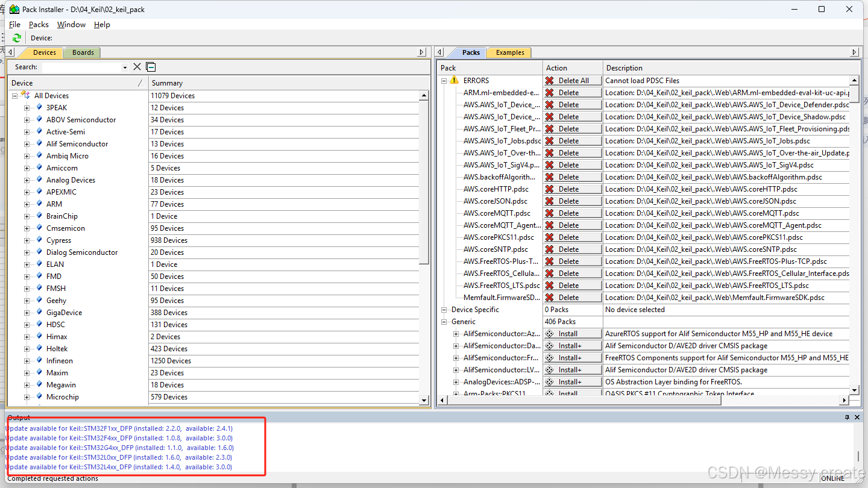Click the Output panel vertical scrollbar

coord(858,456)
